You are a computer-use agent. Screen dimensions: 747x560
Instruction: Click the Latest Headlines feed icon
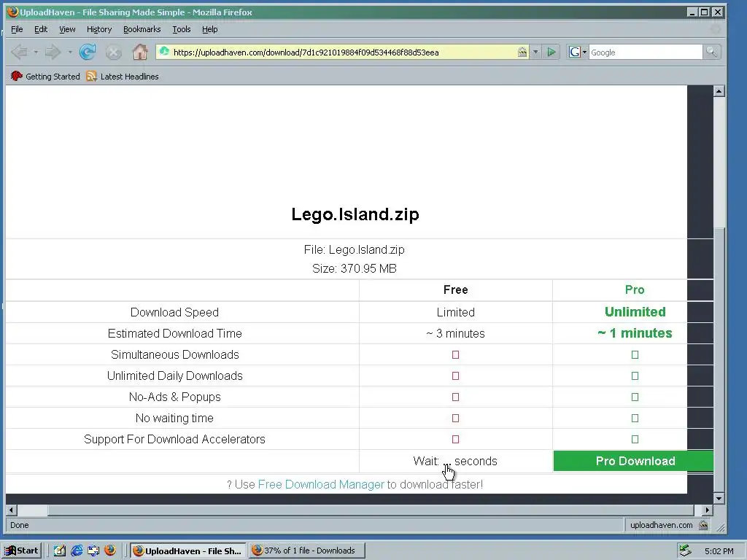(91, 76)
